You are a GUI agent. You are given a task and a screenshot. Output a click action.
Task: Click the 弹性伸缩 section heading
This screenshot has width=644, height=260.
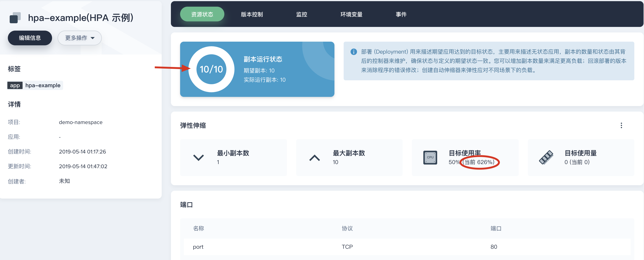click(x=193, y=125)
